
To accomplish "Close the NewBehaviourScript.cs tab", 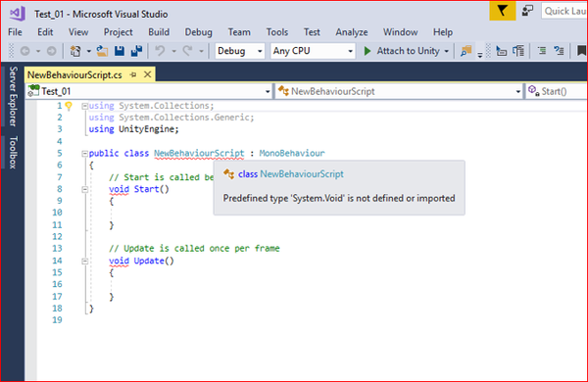I will pos(148,74).
